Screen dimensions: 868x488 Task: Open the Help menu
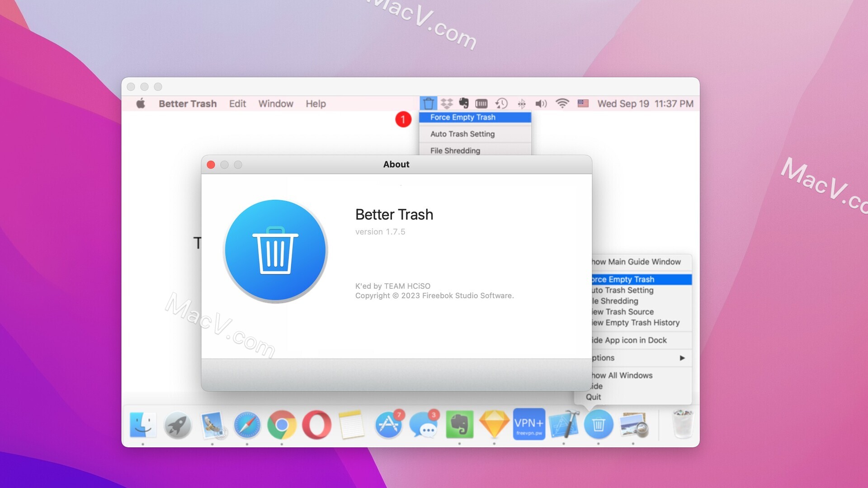coord(316,104)
